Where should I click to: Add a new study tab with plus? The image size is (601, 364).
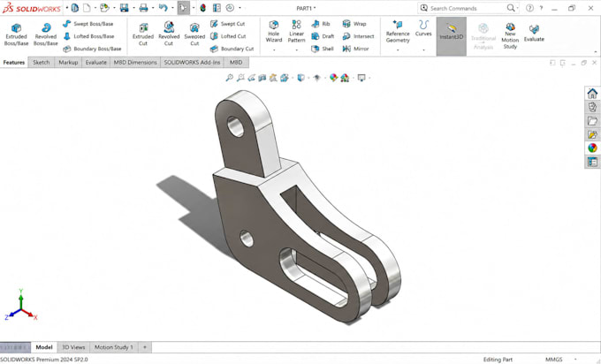tap(144, 347)
